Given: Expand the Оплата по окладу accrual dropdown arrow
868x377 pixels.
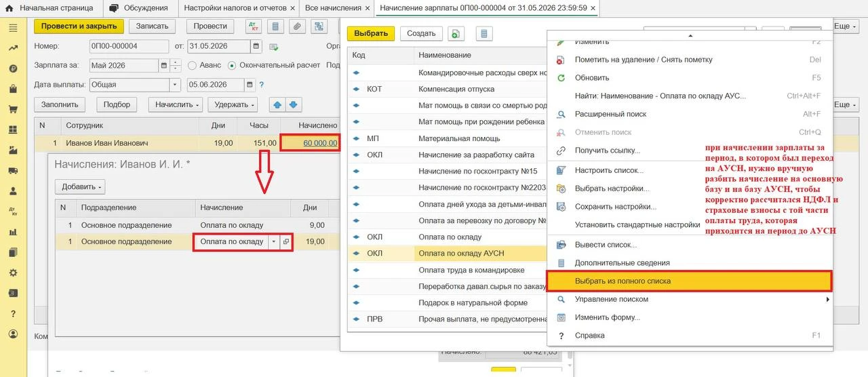Looking at the screenshot, I should (273, 242).
